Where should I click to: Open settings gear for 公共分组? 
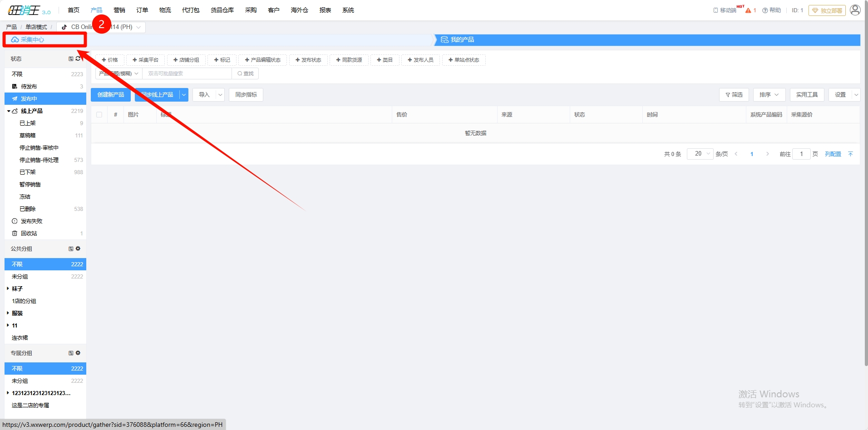pos(78,249)
